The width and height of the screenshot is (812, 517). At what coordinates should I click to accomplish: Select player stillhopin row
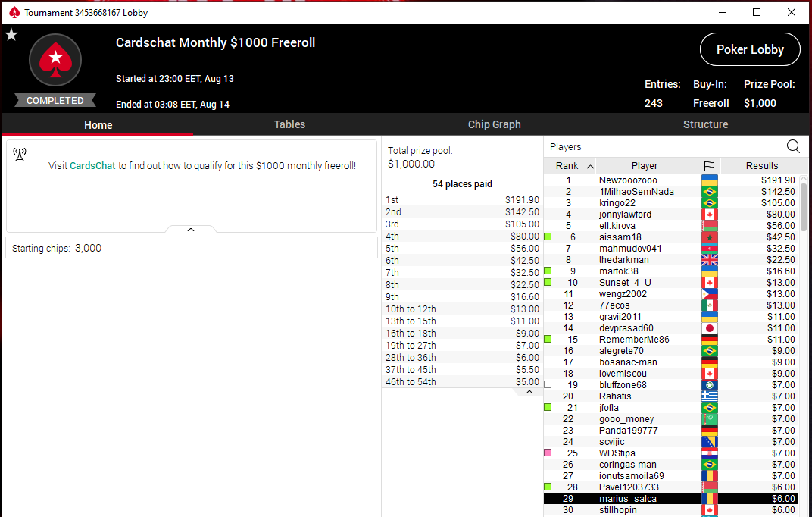(673, 510)
